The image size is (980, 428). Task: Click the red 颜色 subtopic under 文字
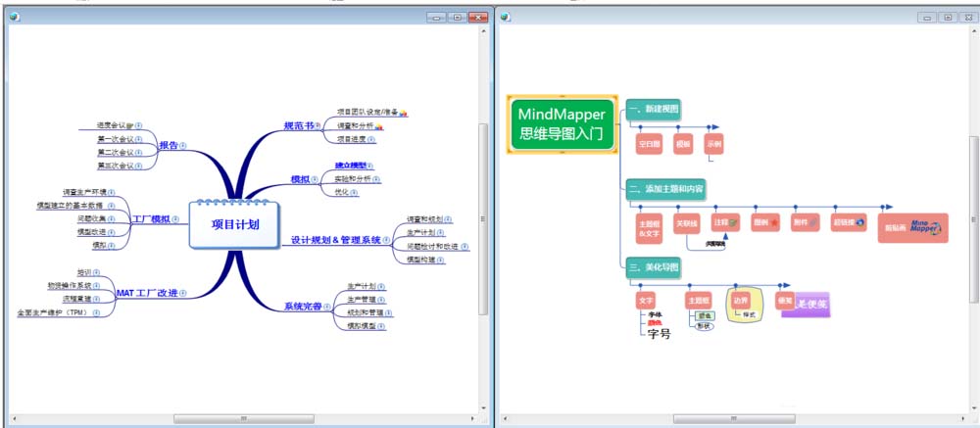655,322
